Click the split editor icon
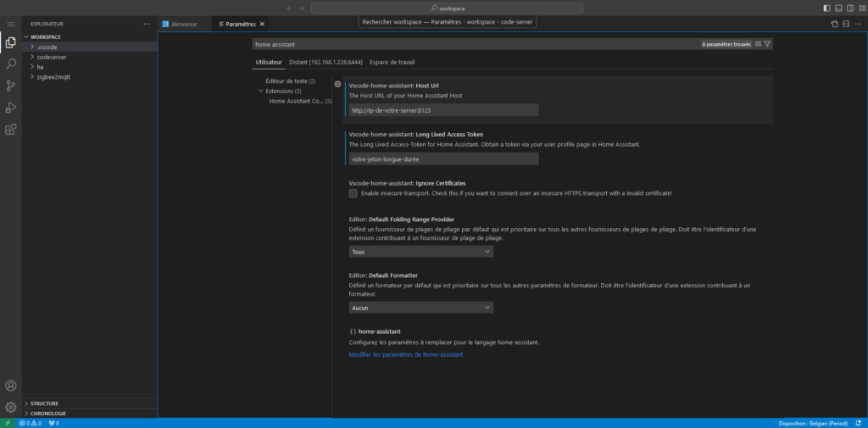Viewport: 868px width, 428px height. [846, 24]
